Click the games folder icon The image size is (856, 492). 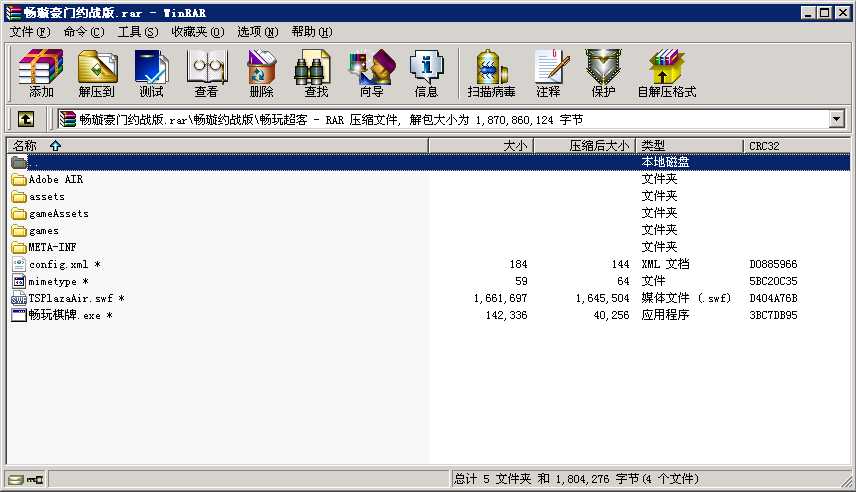19,230
